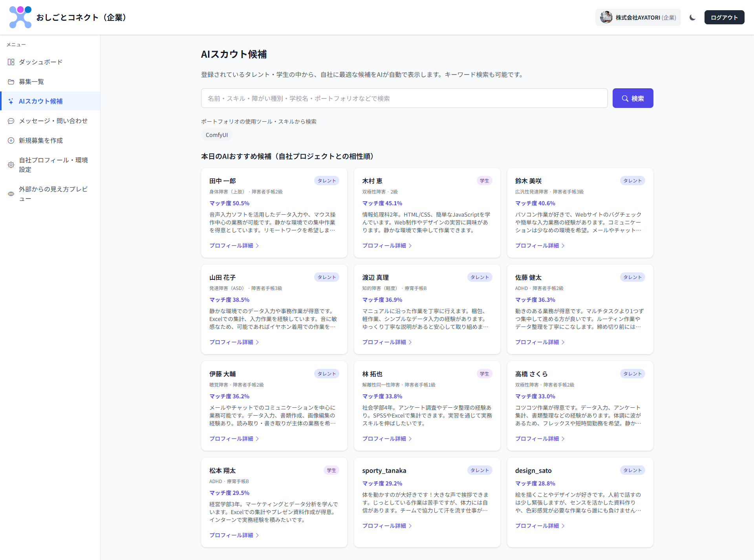Viewport: 754px width, 560px height.
Task: Select AIスカウト候補 menu item
Action: click(50, 101)
